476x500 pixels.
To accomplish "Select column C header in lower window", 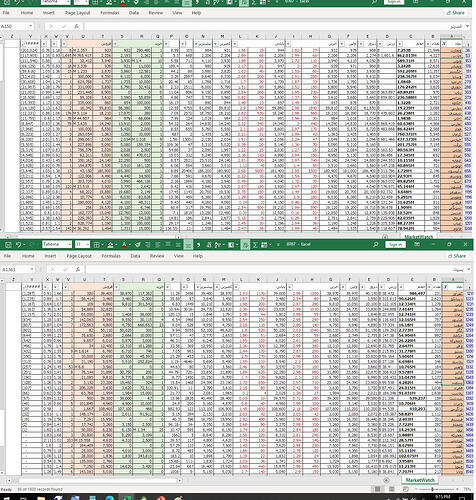I will pos(412,280).
